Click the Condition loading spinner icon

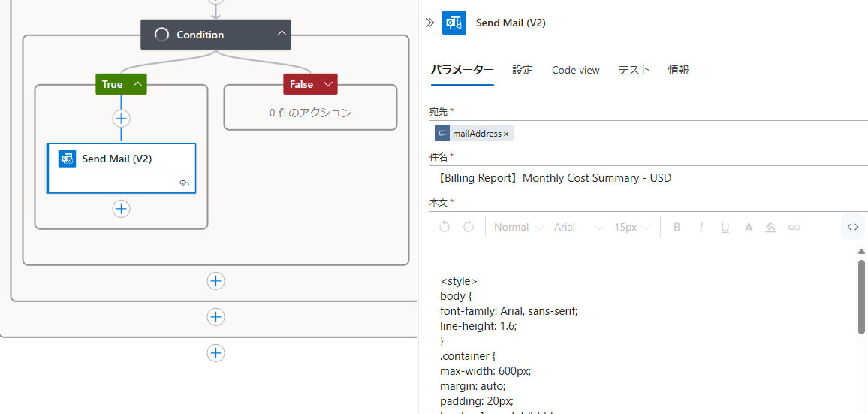161,35
